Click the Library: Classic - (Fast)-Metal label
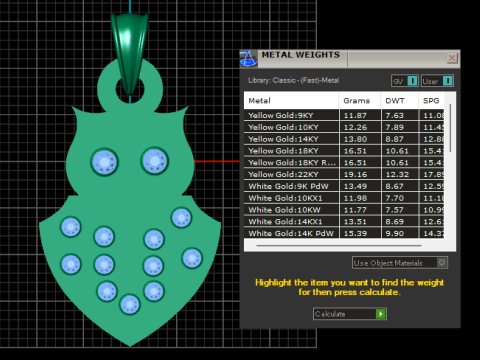 coord(293,80)
